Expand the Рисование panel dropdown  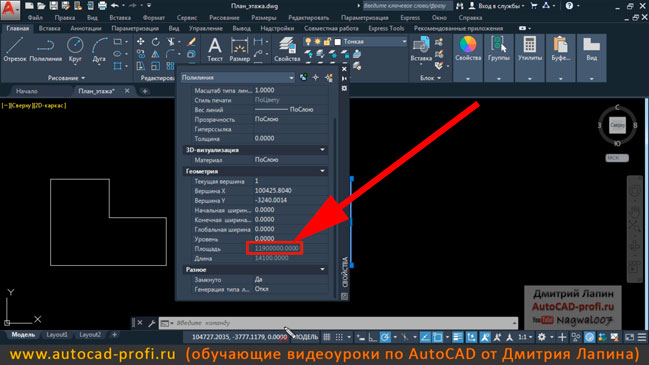point(66,78)
